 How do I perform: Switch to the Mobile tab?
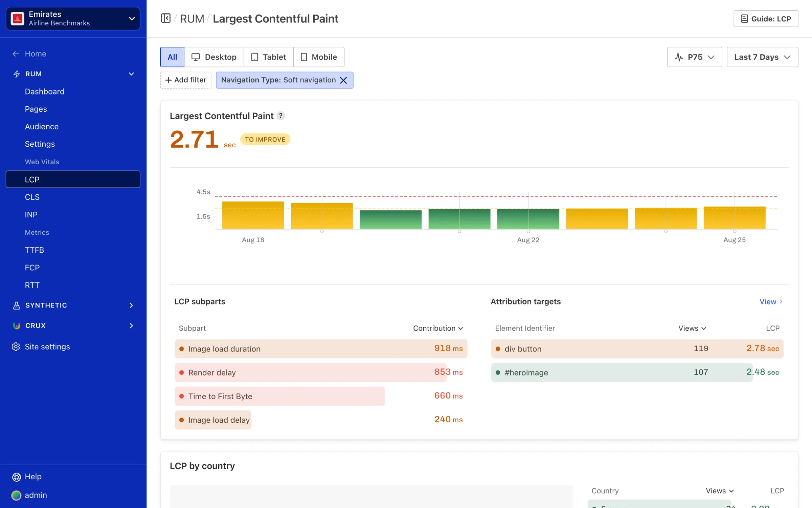click(319, 57)
